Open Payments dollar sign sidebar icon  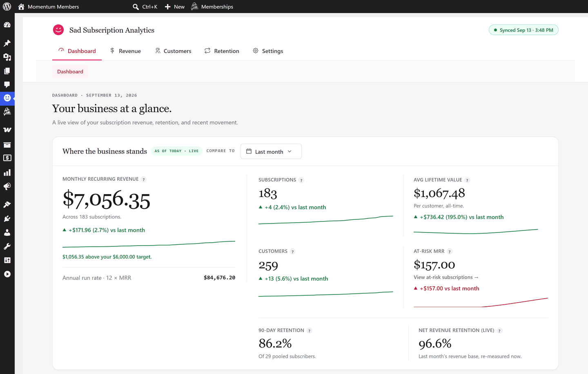pos(7,158)
